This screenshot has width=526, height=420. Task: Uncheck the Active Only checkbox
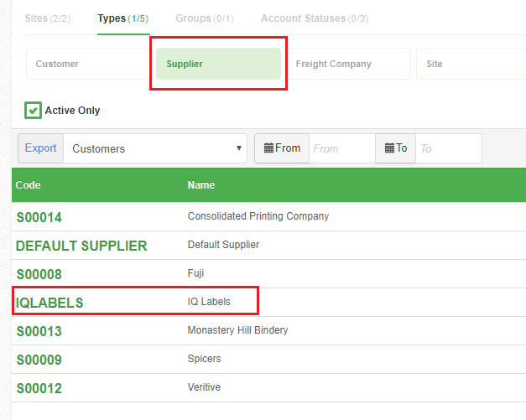point(33,111)
